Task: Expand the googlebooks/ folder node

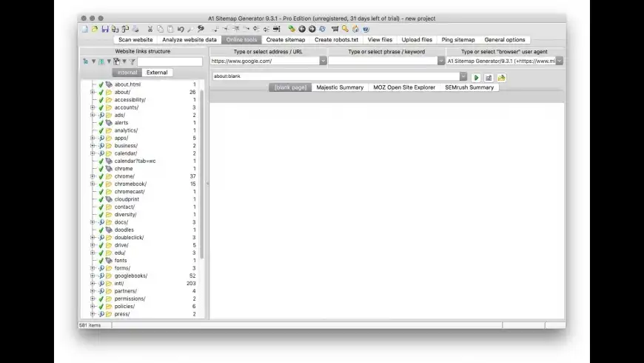Action: [93, 276]
